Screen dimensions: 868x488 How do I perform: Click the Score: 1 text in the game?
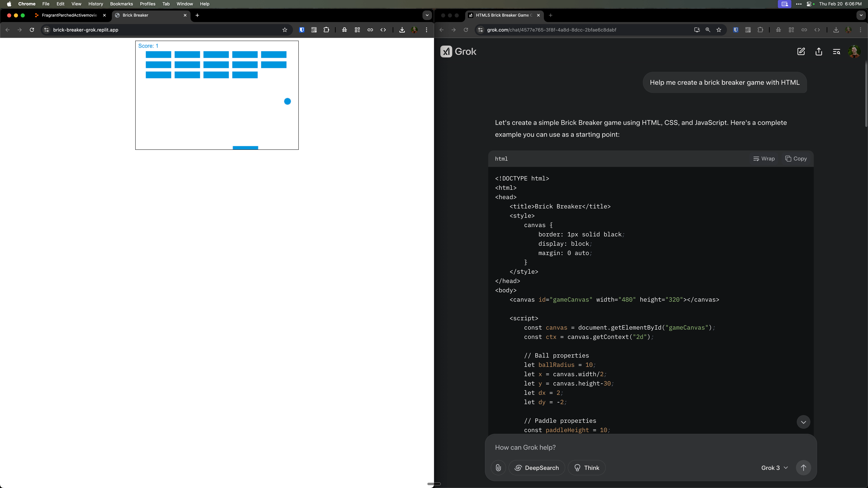(148, 46)
